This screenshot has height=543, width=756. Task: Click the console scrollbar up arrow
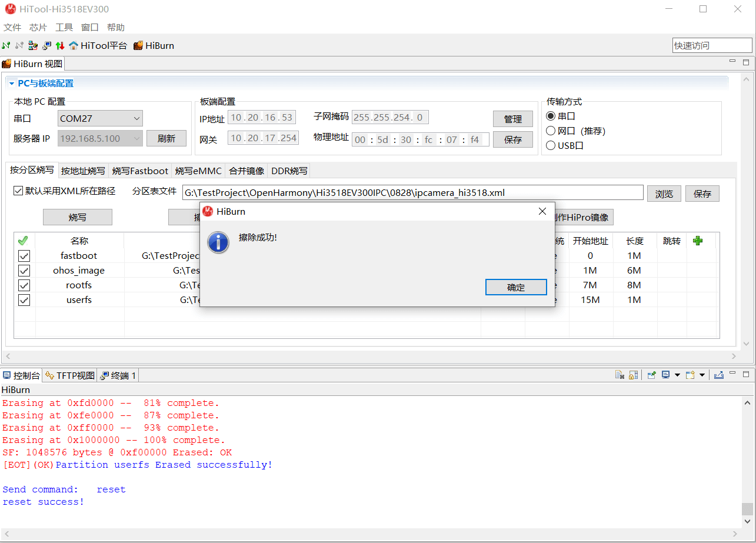coord(747,403)
